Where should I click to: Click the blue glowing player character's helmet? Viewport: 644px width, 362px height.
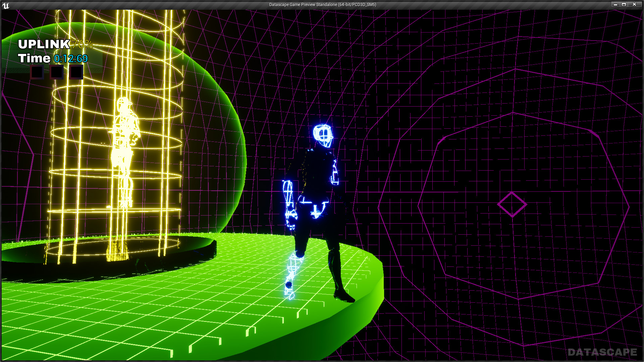[x=323, y=135]
